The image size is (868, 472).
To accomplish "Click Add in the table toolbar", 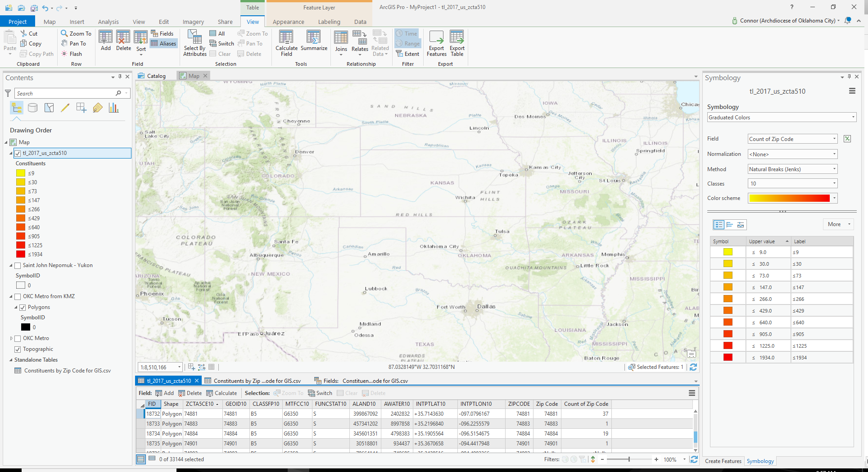I will click(164, 393).
